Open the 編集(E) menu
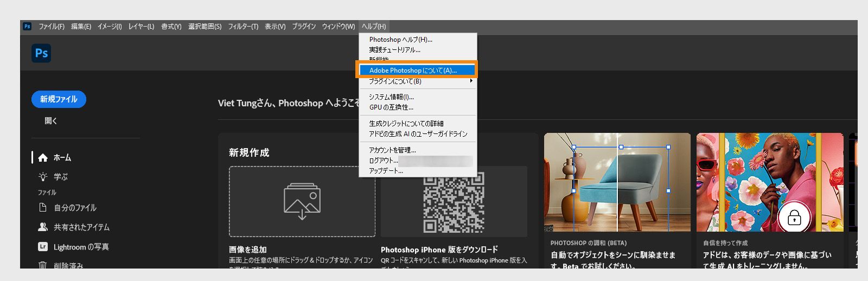Image resolution: width=868 pixels, height=281 pixels. [81, 26]
